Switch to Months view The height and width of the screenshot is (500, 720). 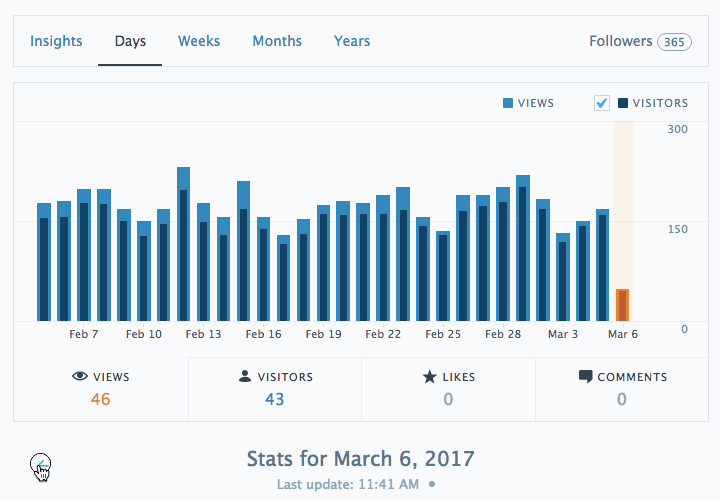(x=277, y=41)
